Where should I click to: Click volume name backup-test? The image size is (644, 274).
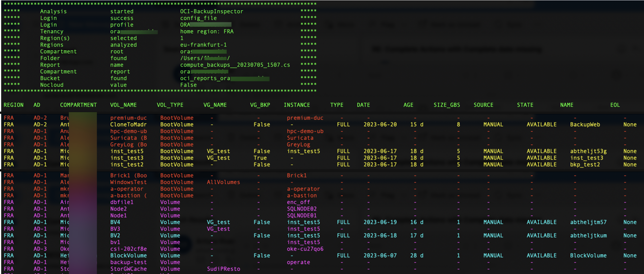(128, 262)
